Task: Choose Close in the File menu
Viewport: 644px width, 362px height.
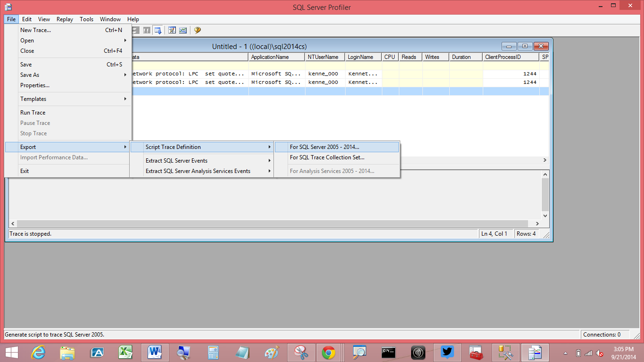Action: (68, 51)
